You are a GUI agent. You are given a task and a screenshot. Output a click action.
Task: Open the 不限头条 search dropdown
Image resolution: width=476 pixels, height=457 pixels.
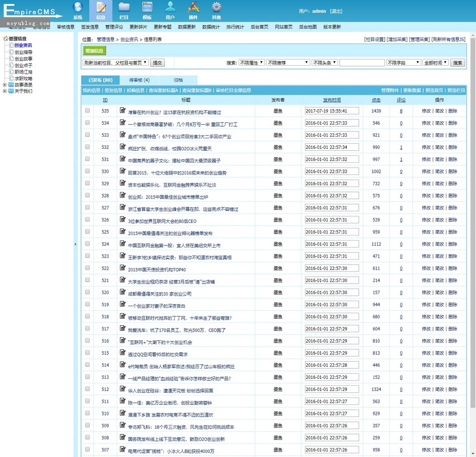pos(325,63)
